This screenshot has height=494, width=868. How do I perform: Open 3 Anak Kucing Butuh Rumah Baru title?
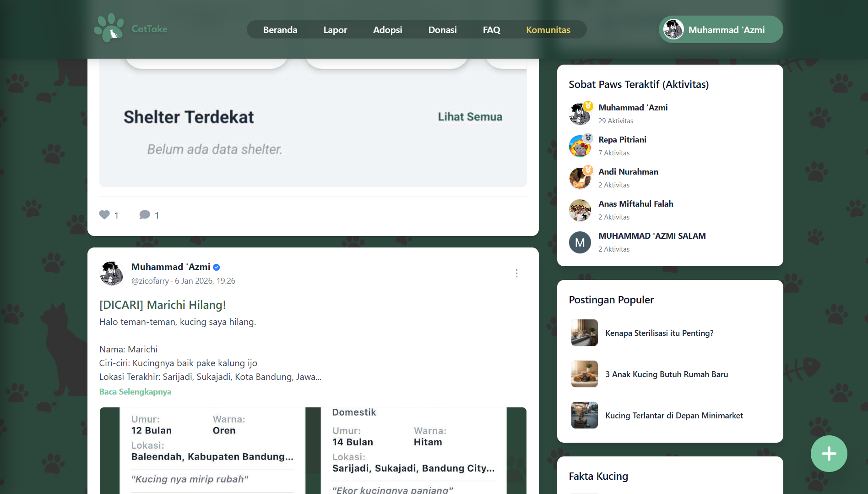(x=667, y=374)
